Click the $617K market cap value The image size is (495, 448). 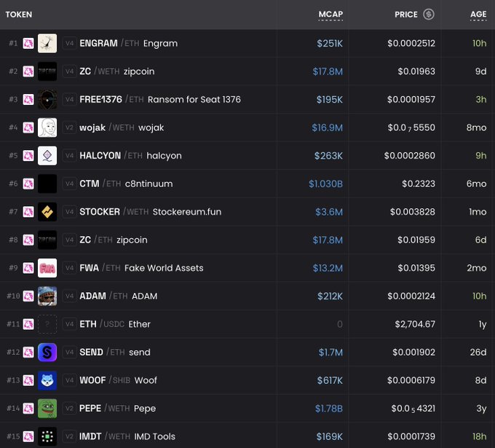pyautogui.click(x=330, y=380)
